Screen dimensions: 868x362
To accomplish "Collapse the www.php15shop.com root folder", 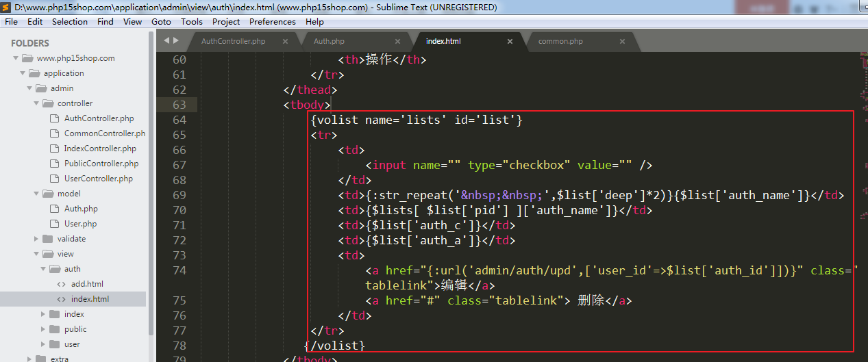I will pyautogui.click(x=16, y=58).
